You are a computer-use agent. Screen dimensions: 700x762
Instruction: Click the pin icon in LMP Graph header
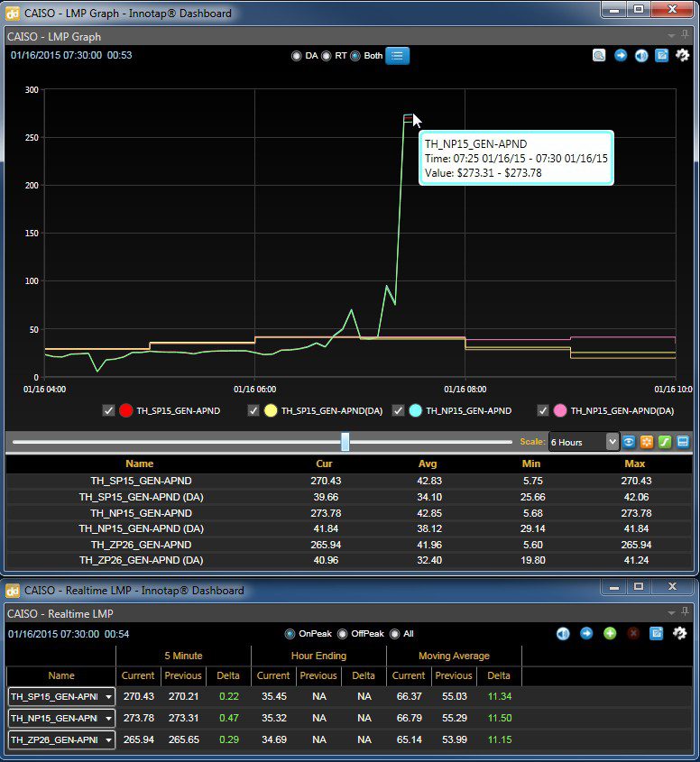click(685, 35)
